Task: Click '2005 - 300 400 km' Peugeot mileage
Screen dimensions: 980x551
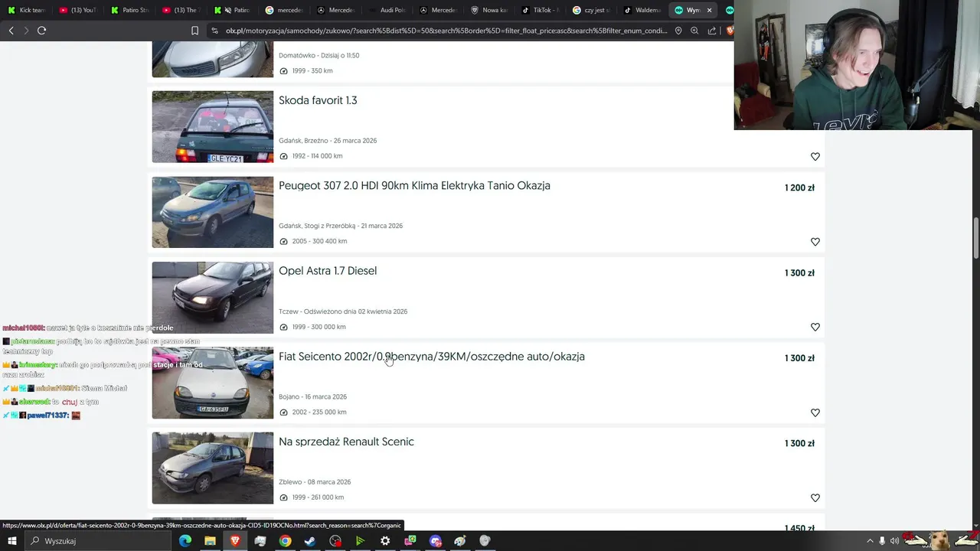Action: tap(319, 241)
